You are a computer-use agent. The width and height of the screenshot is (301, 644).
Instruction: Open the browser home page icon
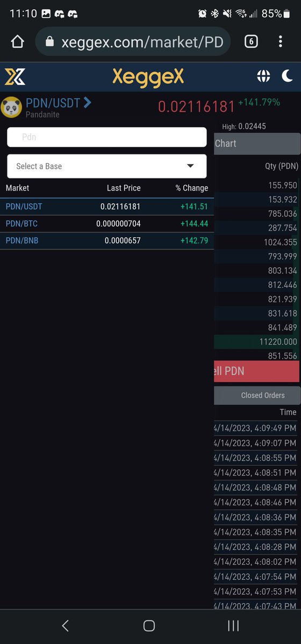pyautogui.click(x=18, y=42)
